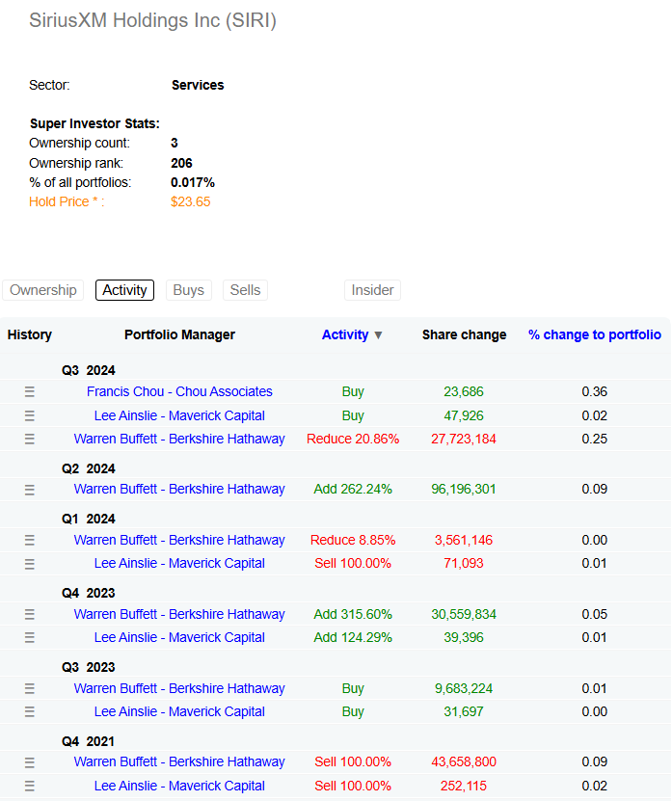Image resolution: width=672 pixels, height=801 pixels.
Task: Open Warren Buffett link in Q1 2024
Action: (179, 540)
